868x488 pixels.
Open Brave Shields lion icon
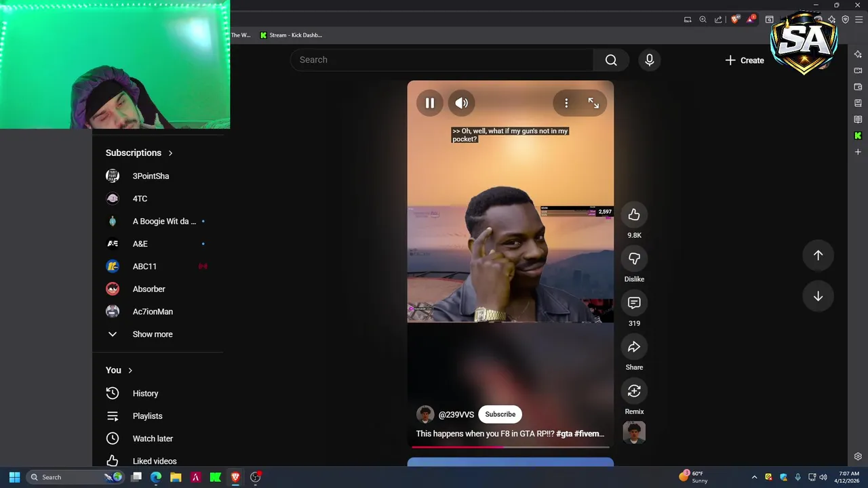pyautogui.click(x=735, y=20)
